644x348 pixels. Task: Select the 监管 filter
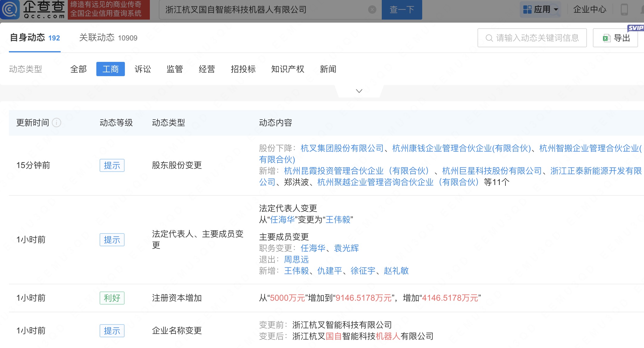[x=175, y=69]
